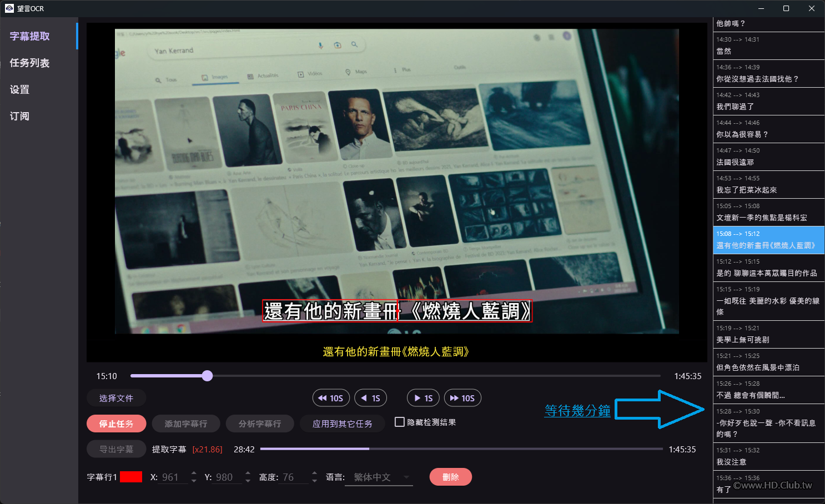
Task: Delete subtitle row with 删除 button
Action: coord(450,477)
